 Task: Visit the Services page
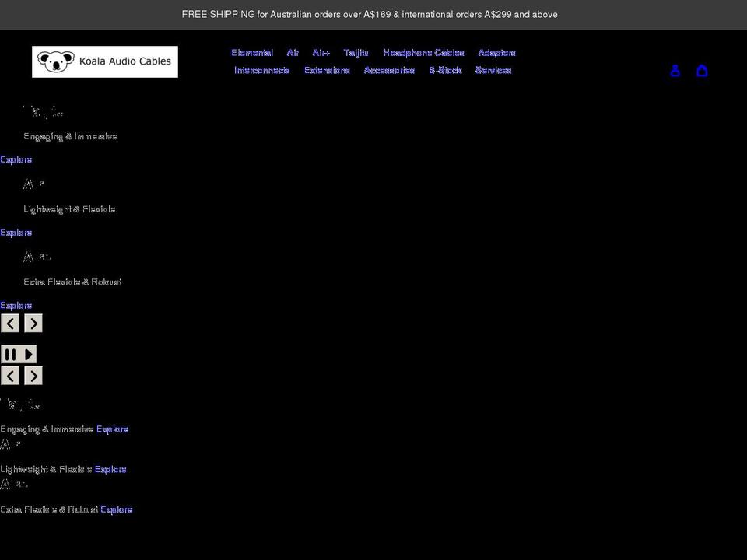tap(493, 71)
